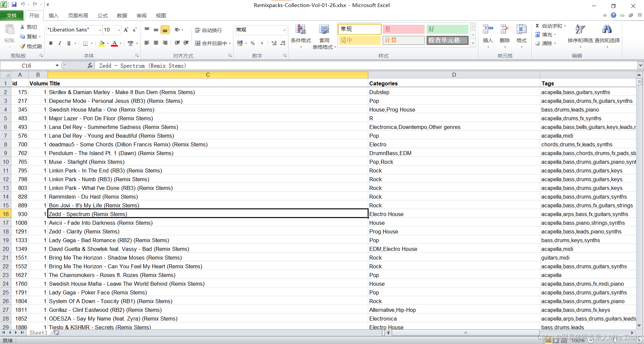The width and height of the screenshot is (644, 344).
Task: Toggle align text left
Action: [147, 43]
